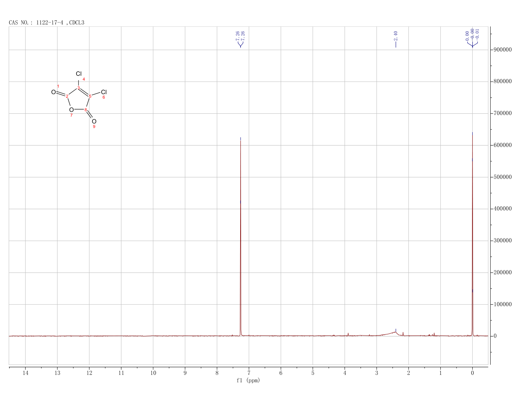The width and height of the screenshot is (532, 411).
Task: Click the ring O atom labeled 7
Action: (71, 110)
